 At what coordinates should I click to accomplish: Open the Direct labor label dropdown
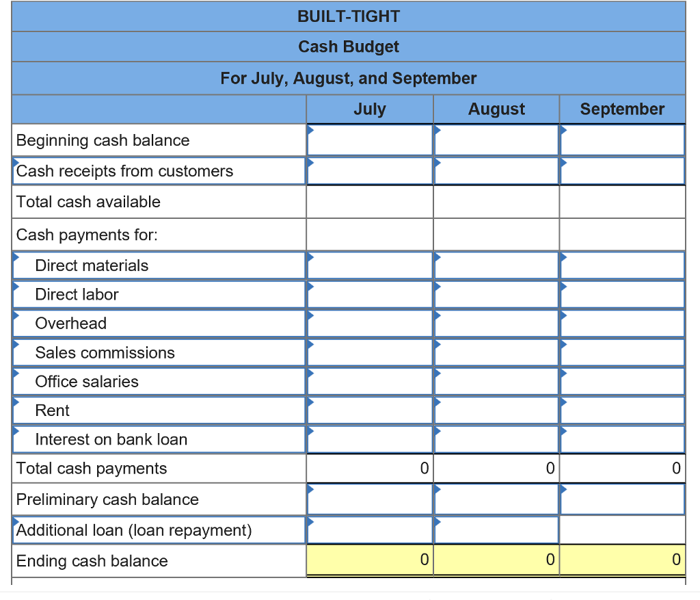[x=159, y=294]
